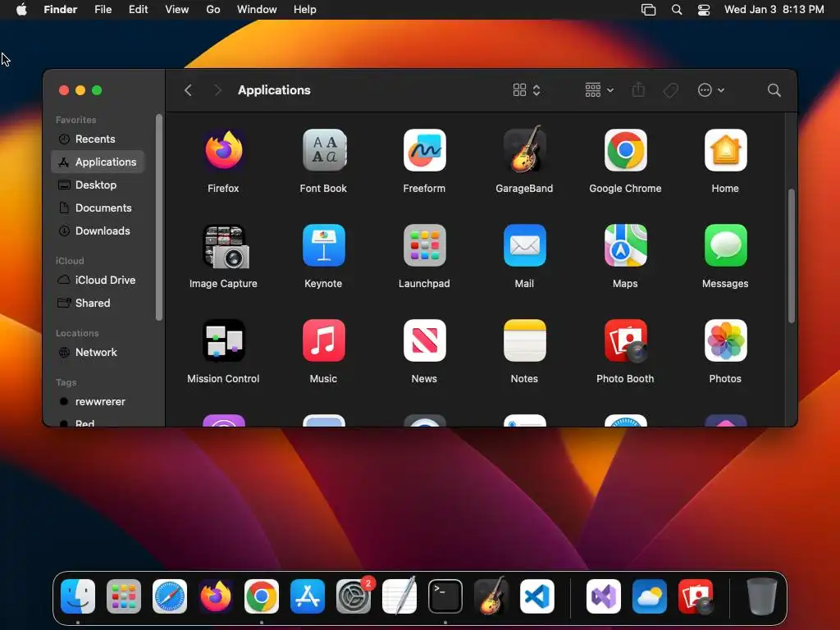Open the Window menu
This screenshot has height=630, width=840.
257,10
